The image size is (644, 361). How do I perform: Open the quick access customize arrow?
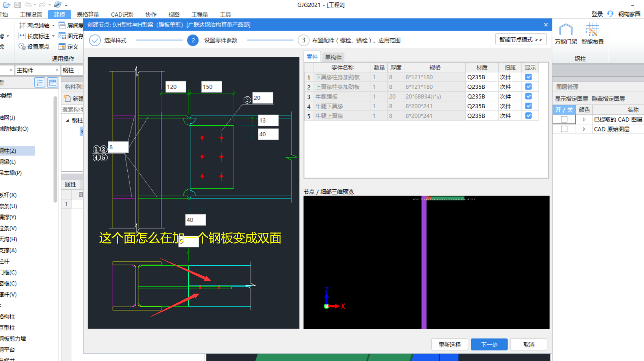[x=66, y=5]
